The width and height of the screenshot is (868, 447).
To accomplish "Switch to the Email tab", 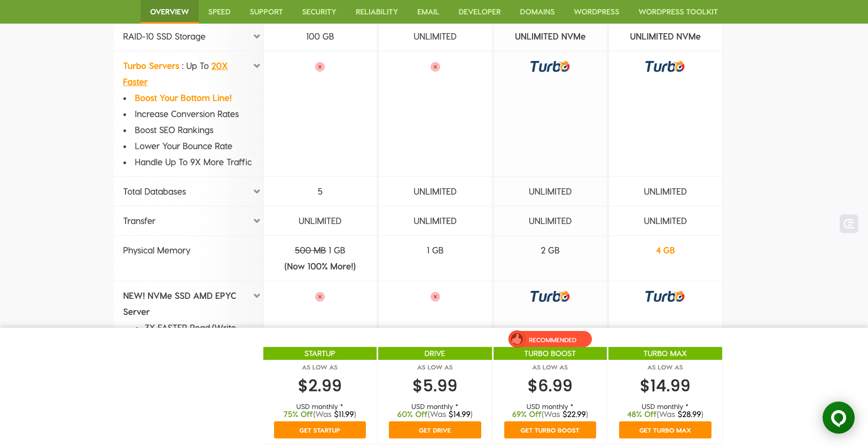I will pos(428,12).
